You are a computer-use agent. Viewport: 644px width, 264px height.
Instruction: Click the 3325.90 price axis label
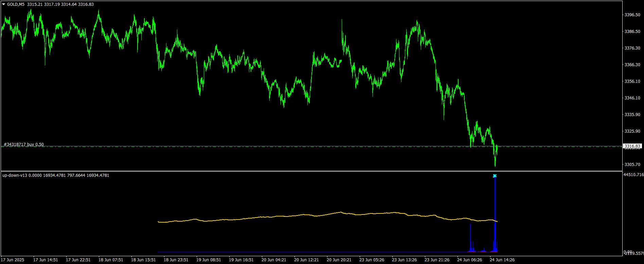coord(632,131)
